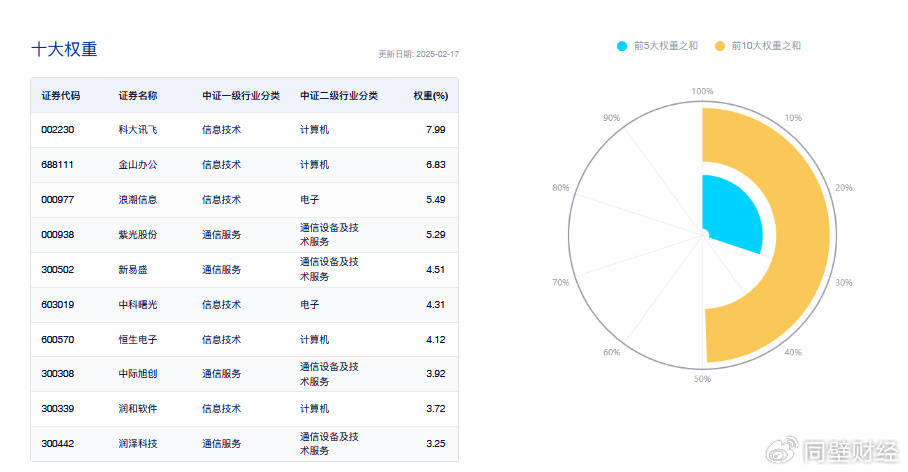Click 电子 in the 浪潮信息 row
The width and height of the screenshot is (908, 472).
pos(309,200)
